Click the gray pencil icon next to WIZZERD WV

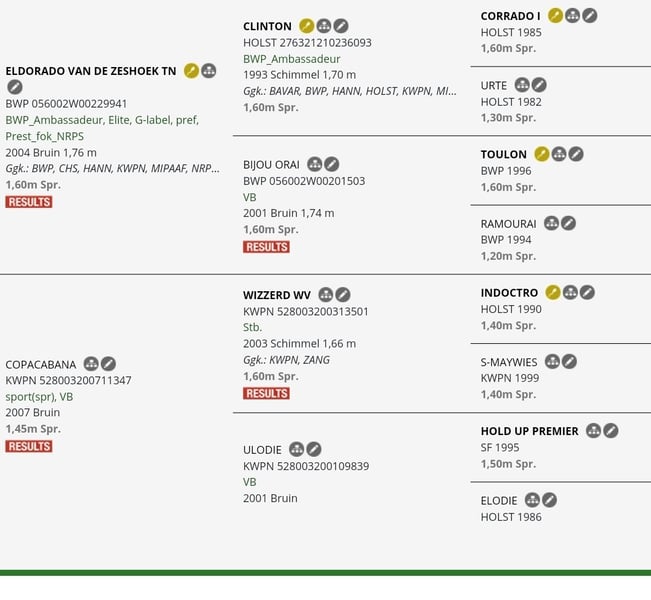click(x=343, y=295)
